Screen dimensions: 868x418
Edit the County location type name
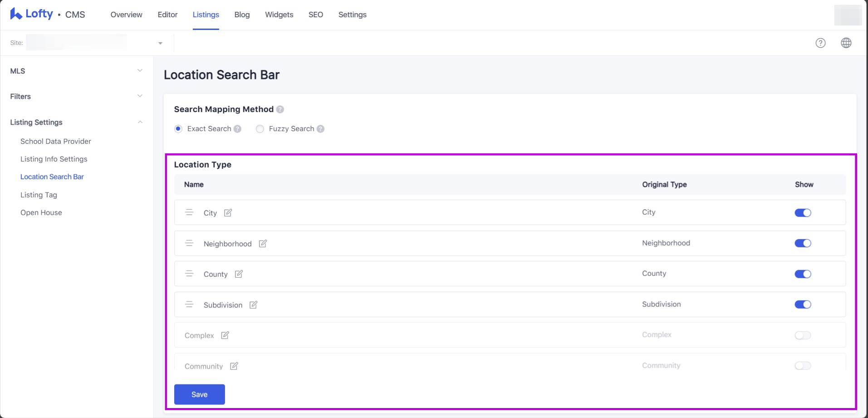[x=239, y=274]
